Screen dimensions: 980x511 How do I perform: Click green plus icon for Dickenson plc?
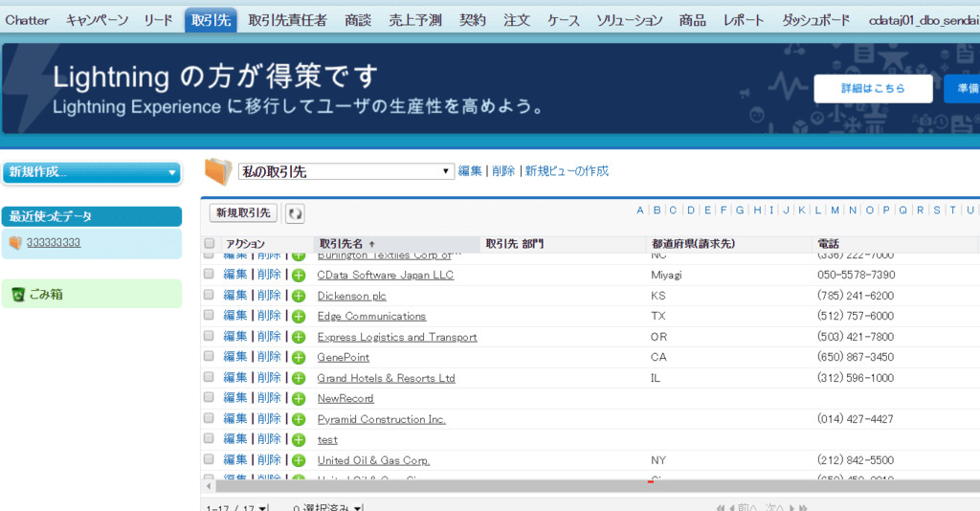[x=299, y=296]
